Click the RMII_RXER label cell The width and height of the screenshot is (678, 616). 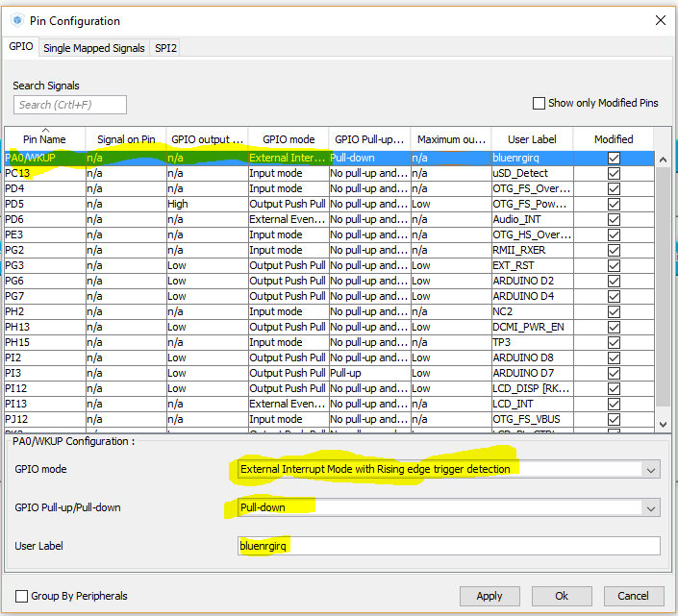tap(532, 250)
